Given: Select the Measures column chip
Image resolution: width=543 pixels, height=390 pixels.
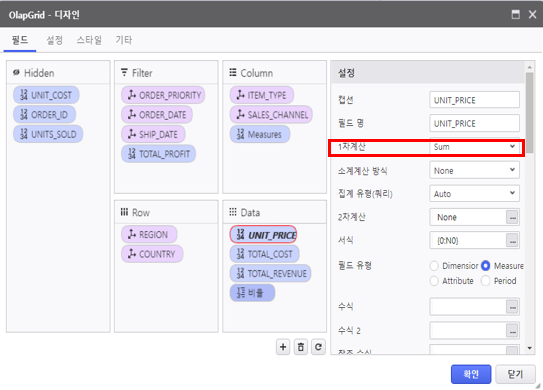Looking at the screenshot, I should [x=260, y=134].
